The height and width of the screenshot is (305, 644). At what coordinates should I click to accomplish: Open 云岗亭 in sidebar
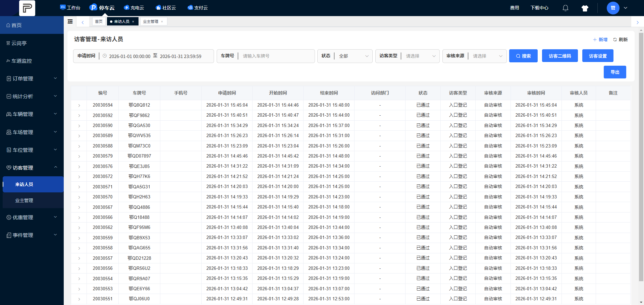click(32, 43)
